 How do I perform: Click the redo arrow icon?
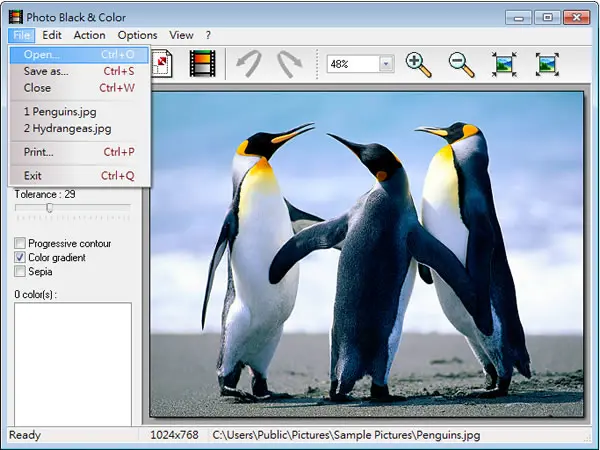click(x=289, y=64)
